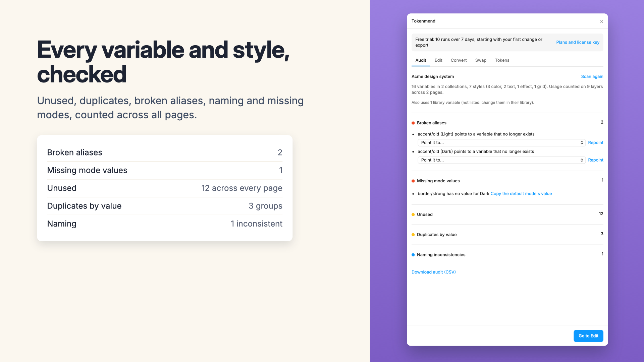
Task: Click the Unused count 12 in plugin
Action: click(601, 214)
